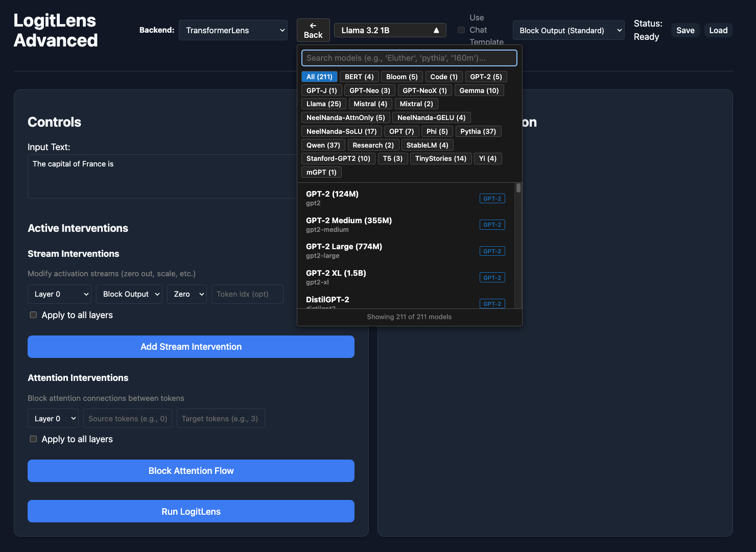Filter models by Stanford-GPT2 (10)

[x=339, y=158]
